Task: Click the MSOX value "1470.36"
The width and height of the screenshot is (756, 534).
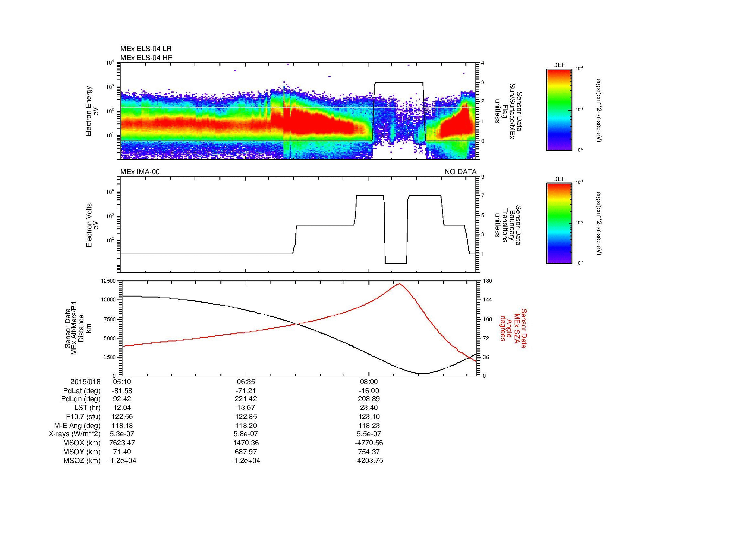Action: click(x=246, y=443)
